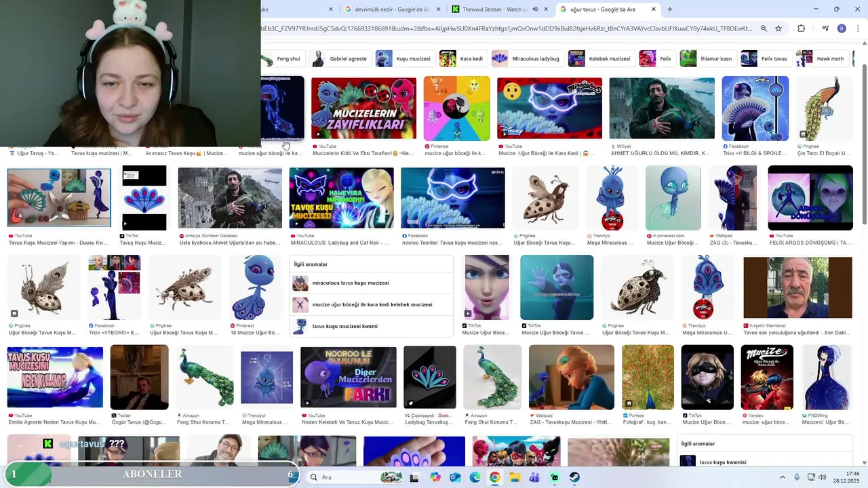Show hidden system tray icons

(x=782, y=477)
